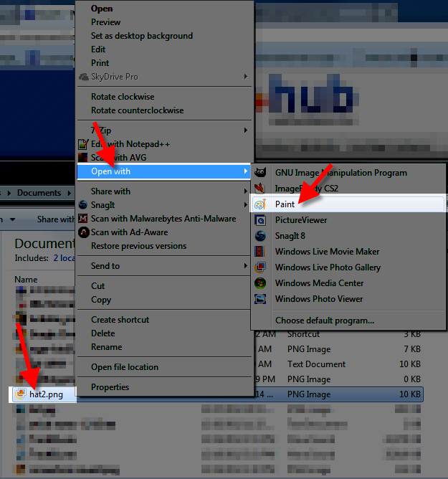
Task: Open Properties from the context menu
Action: (x=110, y=387)
